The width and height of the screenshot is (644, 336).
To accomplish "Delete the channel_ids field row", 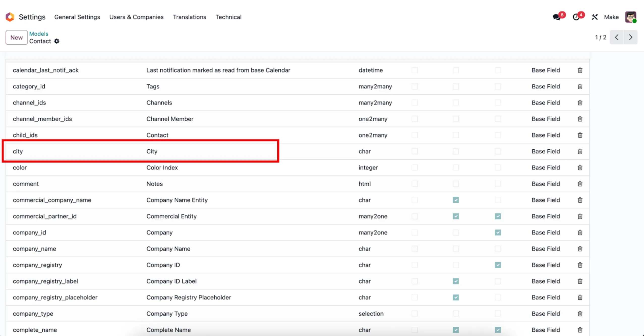I will (x=580, y=103).
